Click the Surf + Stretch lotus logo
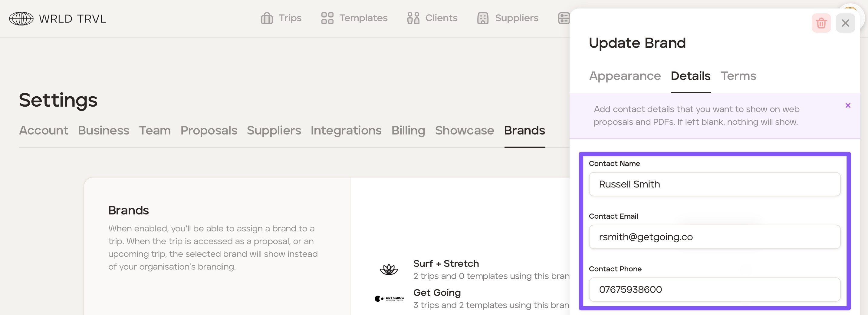The width and height of the screenshot is (868, 315). (389, 269)
